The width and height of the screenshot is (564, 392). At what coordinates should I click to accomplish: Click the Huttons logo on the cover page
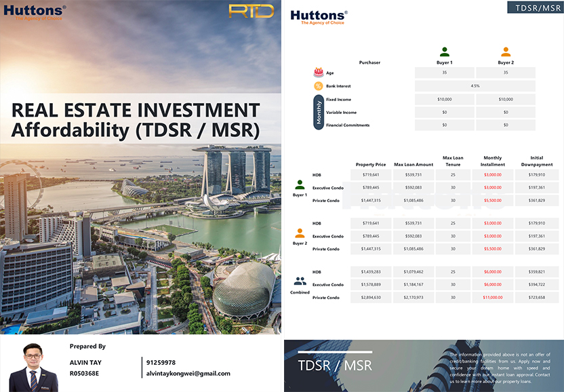tap(35, 13)
